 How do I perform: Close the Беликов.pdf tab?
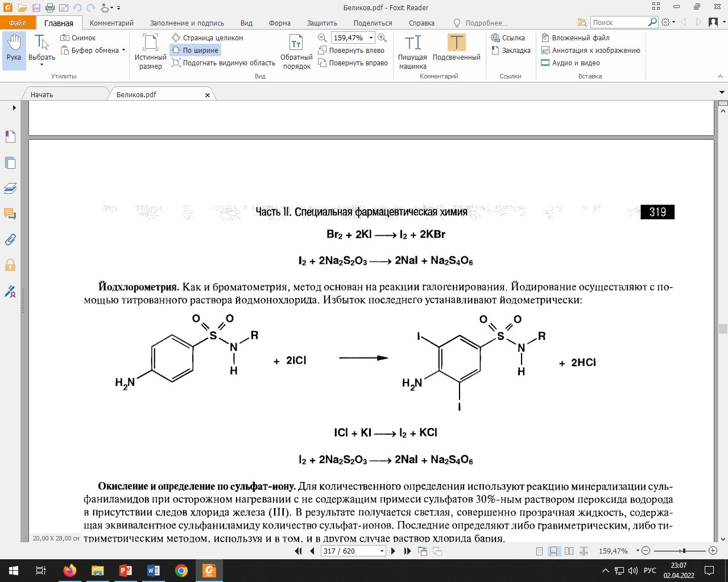click(x=208, y=95)
